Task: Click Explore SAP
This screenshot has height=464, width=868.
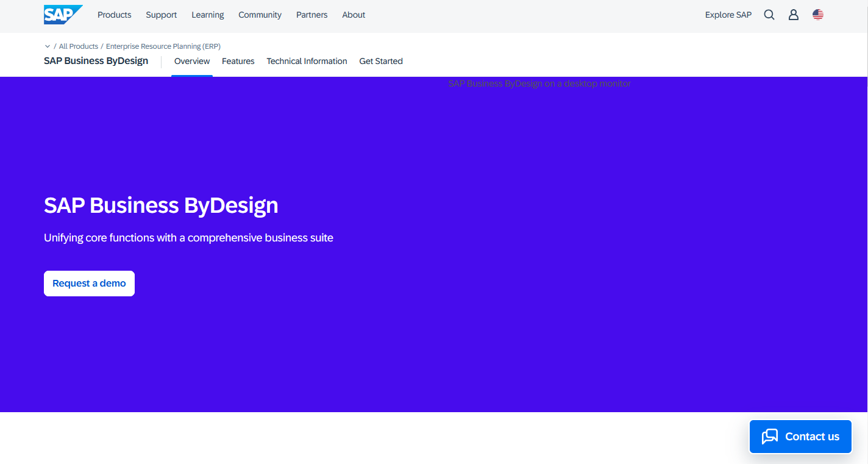Action: [728, 14]
